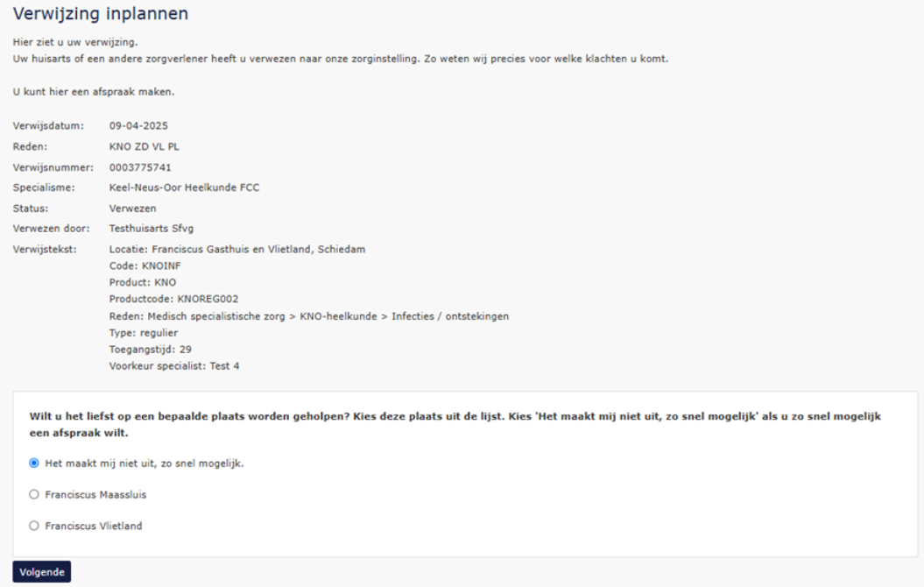Choose the Franciscus Vlietland location radio
This screenshot has height=587, width=924.
point(34,526)
